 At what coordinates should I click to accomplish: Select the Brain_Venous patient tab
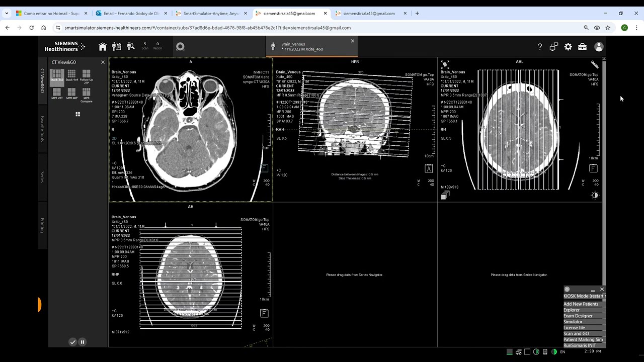point(311,47)
